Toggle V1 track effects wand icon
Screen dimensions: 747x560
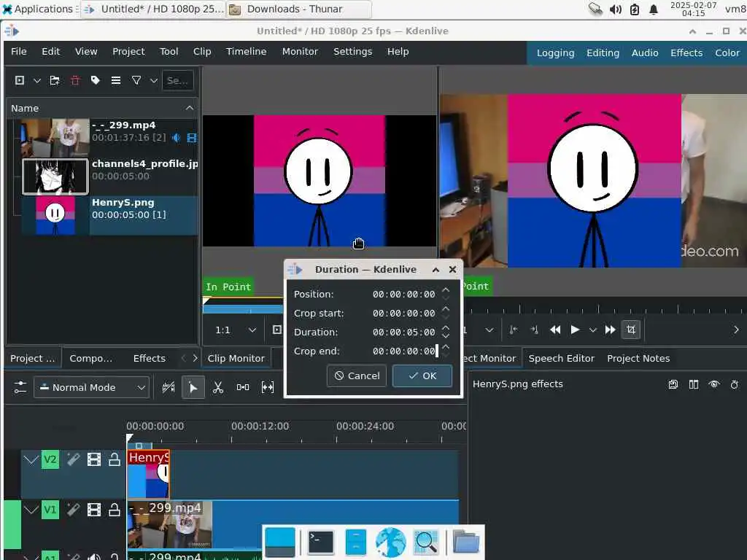(x=74, y=510)
